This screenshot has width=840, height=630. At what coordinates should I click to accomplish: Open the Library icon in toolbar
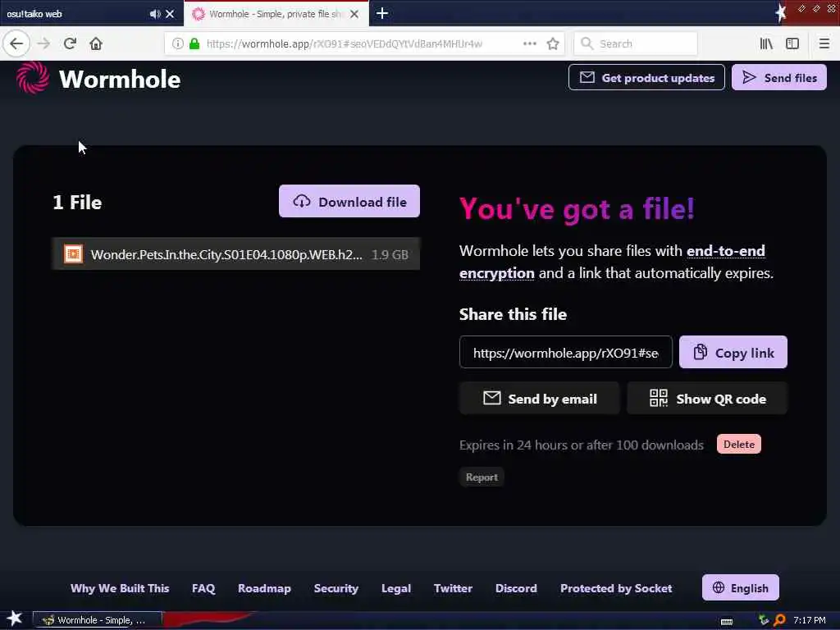tap(766, 43)
